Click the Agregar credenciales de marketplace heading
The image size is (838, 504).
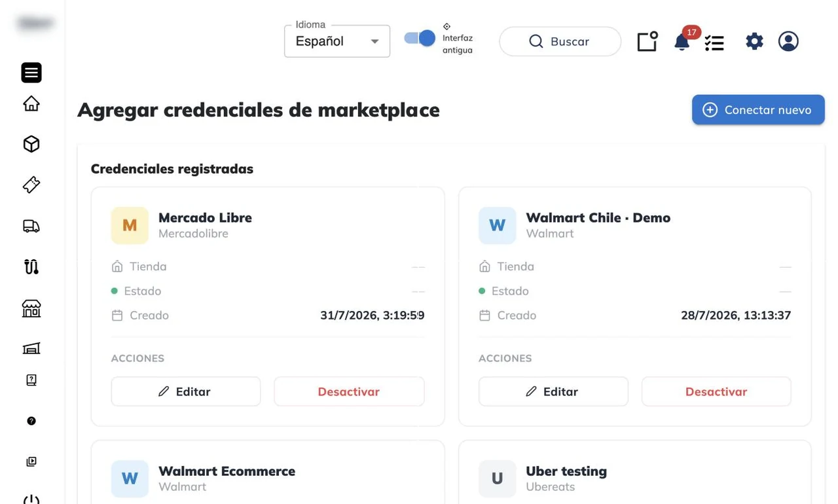pyautogui.click(x=259, y=110)
